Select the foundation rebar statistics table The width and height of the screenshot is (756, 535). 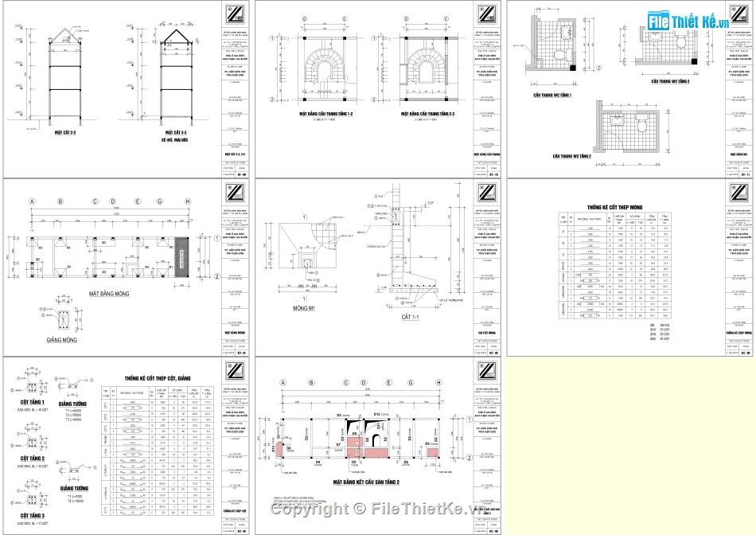(614, 265)
